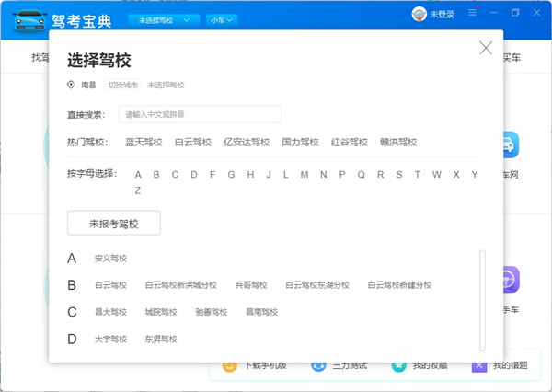Open the 小车 vehicle type dropdown
Screen dimensions: 552x392
222,19
